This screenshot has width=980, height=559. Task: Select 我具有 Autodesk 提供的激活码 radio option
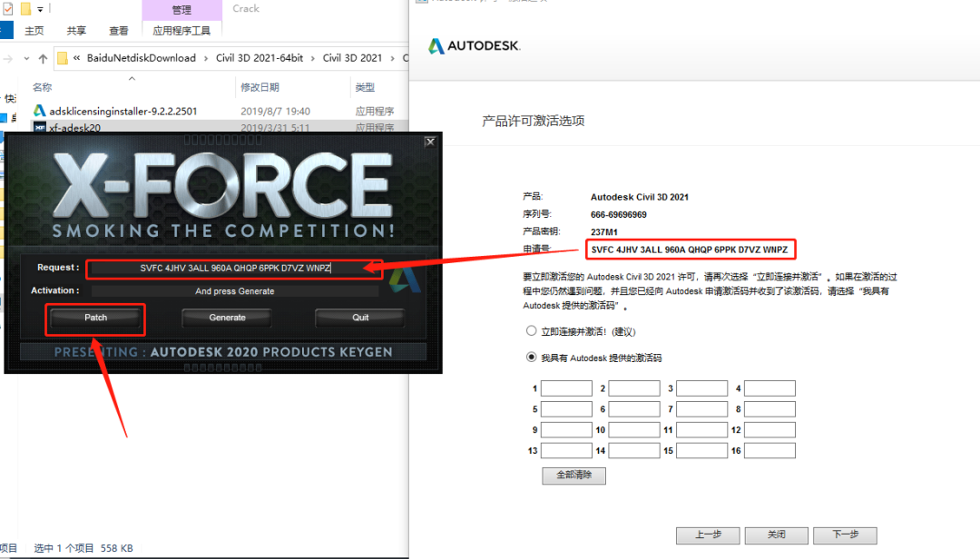coord(531,357)
